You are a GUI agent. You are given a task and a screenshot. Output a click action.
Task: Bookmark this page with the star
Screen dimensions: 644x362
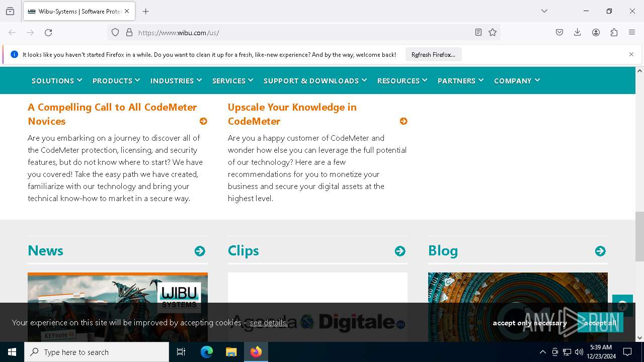click(x=493, y=33)
